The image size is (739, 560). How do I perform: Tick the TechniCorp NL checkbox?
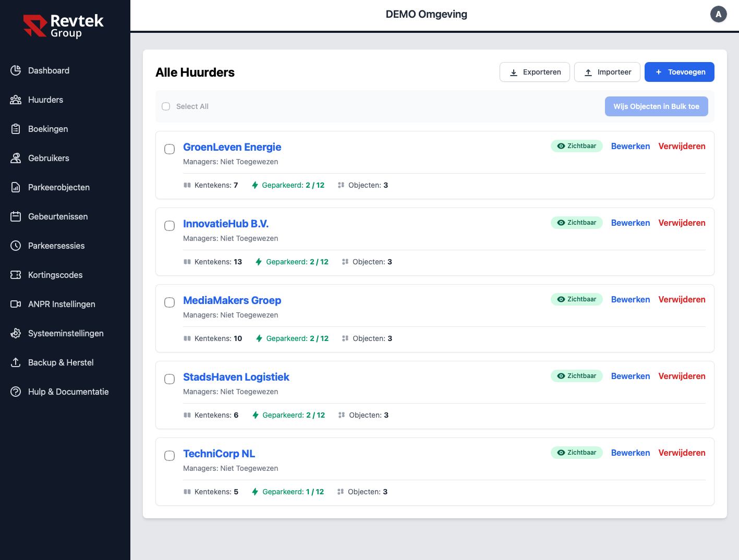[169, 456]
